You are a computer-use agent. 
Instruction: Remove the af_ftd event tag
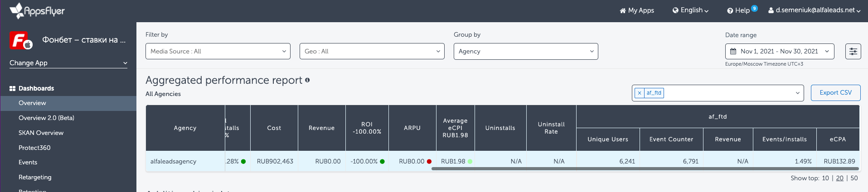coord(640,93)
